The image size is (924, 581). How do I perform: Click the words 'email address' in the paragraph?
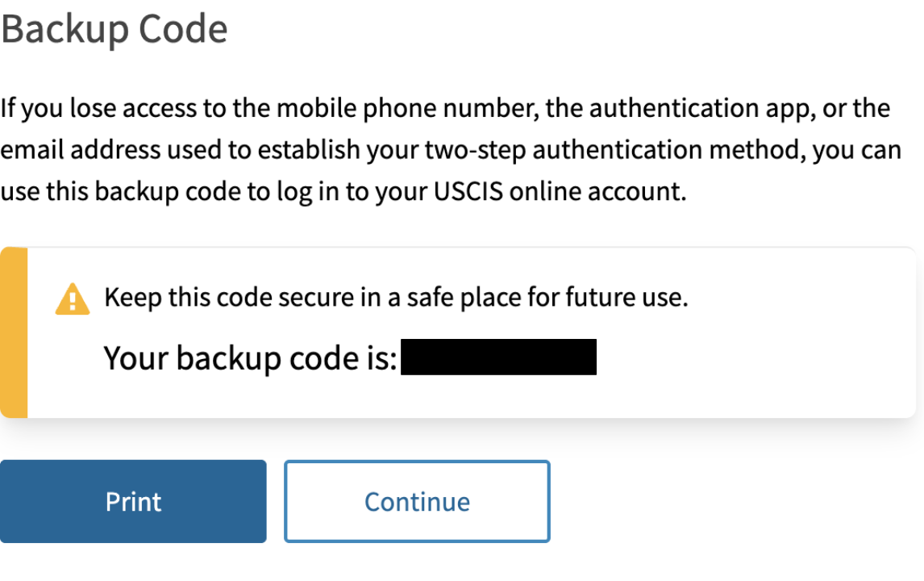pyautogui.click(x=80, y=150)
